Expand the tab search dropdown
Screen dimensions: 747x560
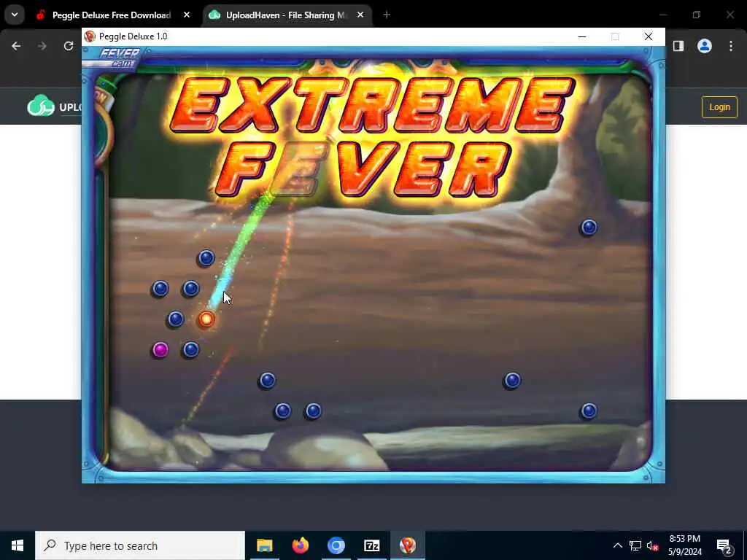click(x=15, y=15)
